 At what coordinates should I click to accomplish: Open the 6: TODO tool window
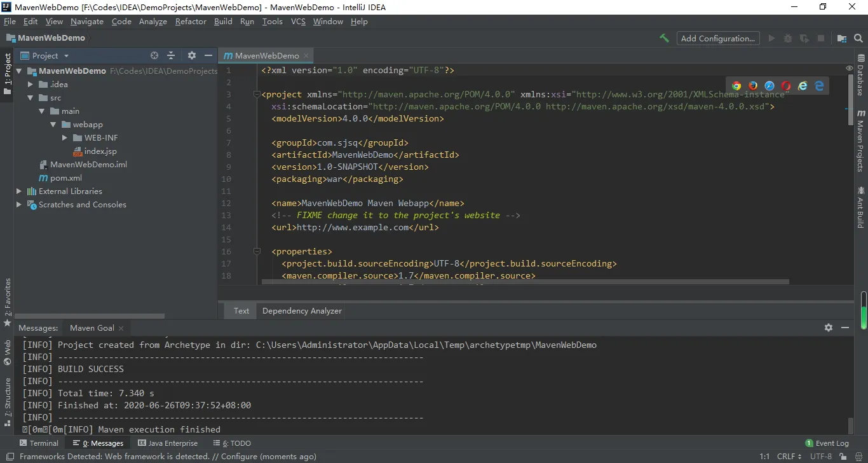(x=232, y=443)
